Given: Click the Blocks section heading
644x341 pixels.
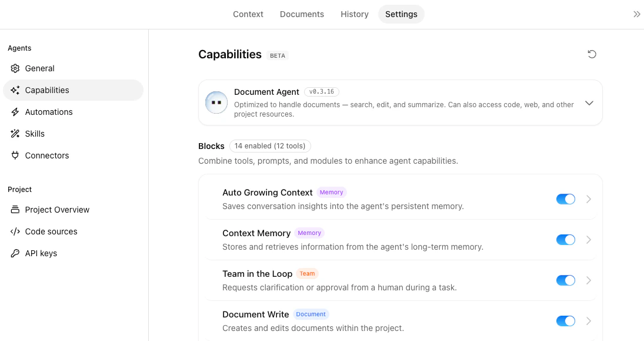Looking at the screenshot, I should pos(211,146).
